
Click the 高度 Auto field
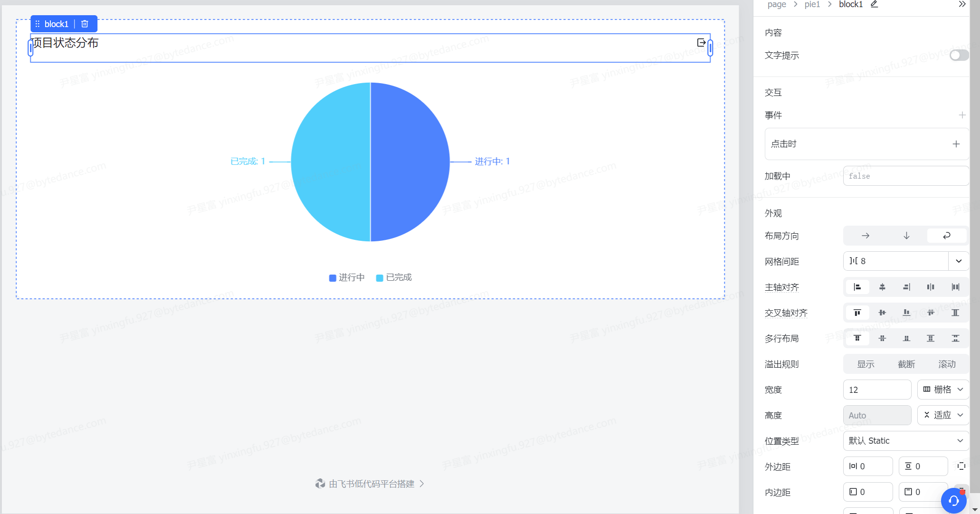click(x=877, y=415)
